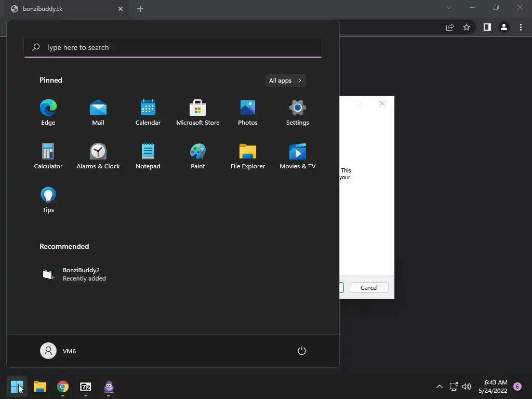This screenshot has width=532, height=399.
Task: Close the installer dialog window
Action: [x=382, y=103]
